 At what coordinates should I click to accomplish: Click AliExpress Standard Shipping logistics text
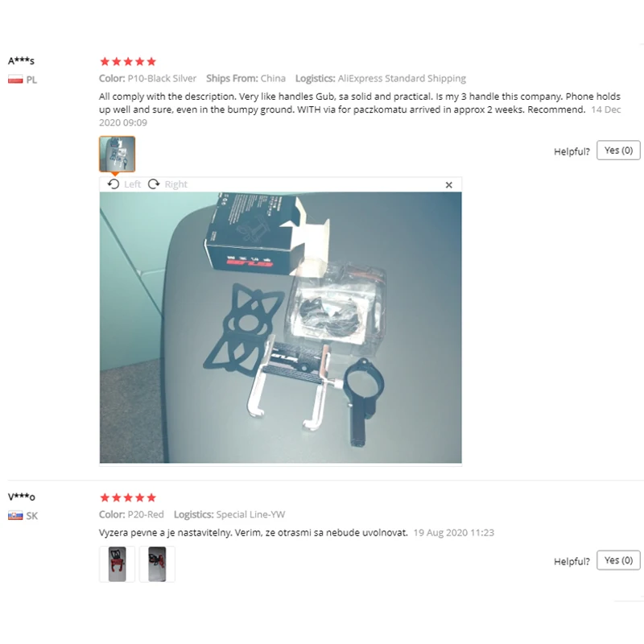402,78
